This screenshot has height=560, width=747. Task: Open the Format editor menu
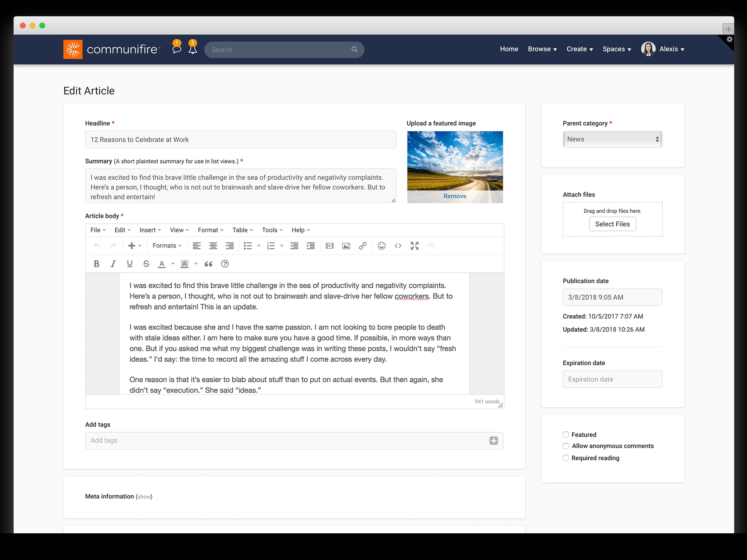pyautogui.click(x=211, y=230)
